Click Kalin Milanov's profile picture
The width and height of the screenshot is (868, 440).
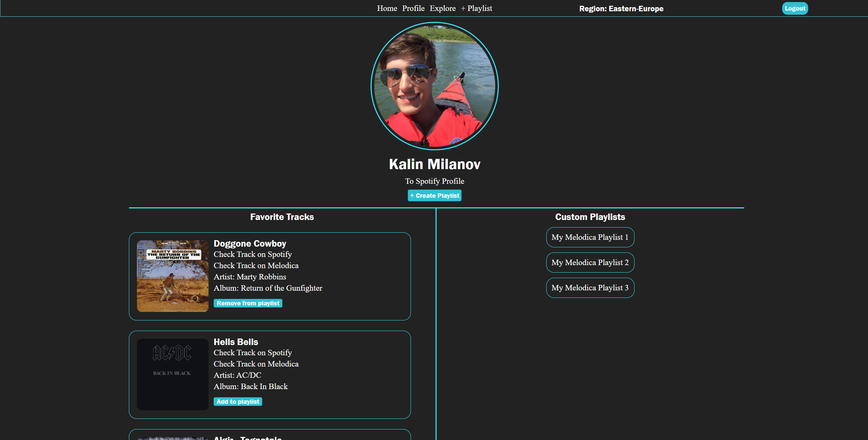(x=435, y=86)
